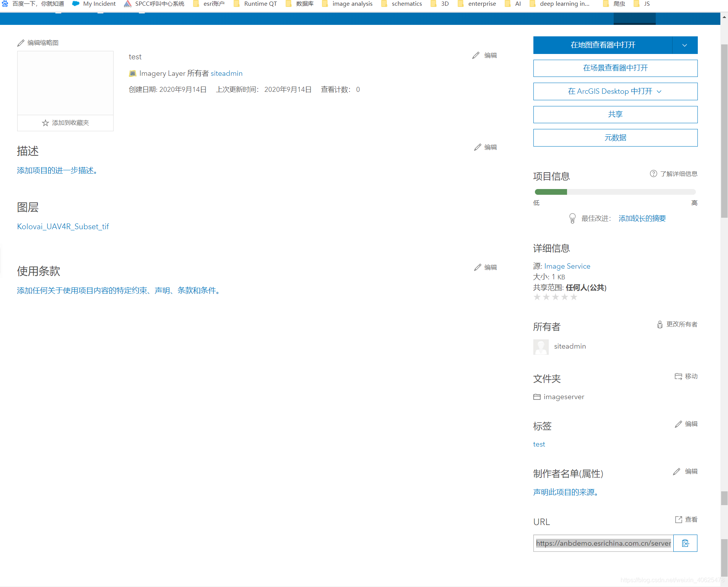
Task: Click the question mark help icon near 了解详细信息
Action: [653, 174]
